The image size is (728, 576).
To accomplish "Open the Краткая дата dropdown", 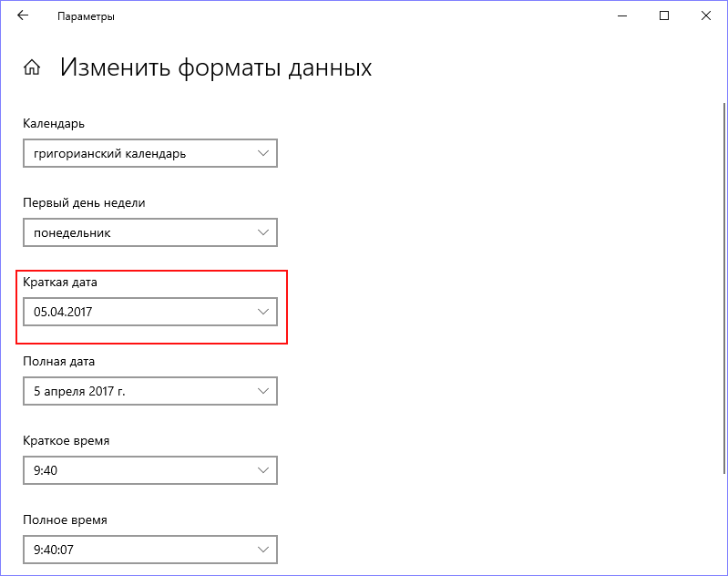I will point(150,312).
